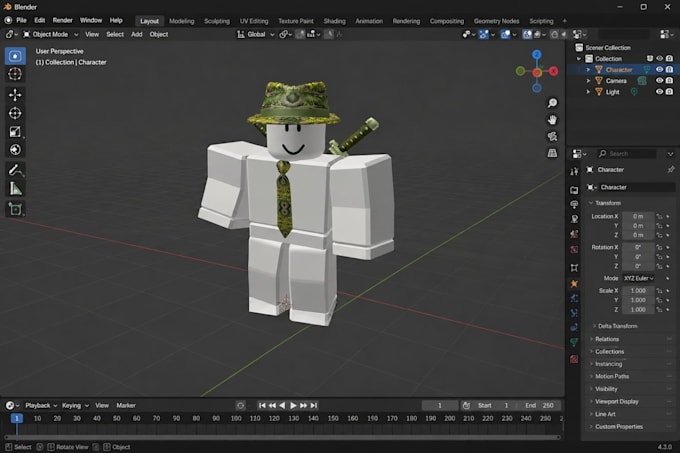This screenshot has height=453, width=680.
Task: Click the Blender logo menu icon
Action: [8, 20]
